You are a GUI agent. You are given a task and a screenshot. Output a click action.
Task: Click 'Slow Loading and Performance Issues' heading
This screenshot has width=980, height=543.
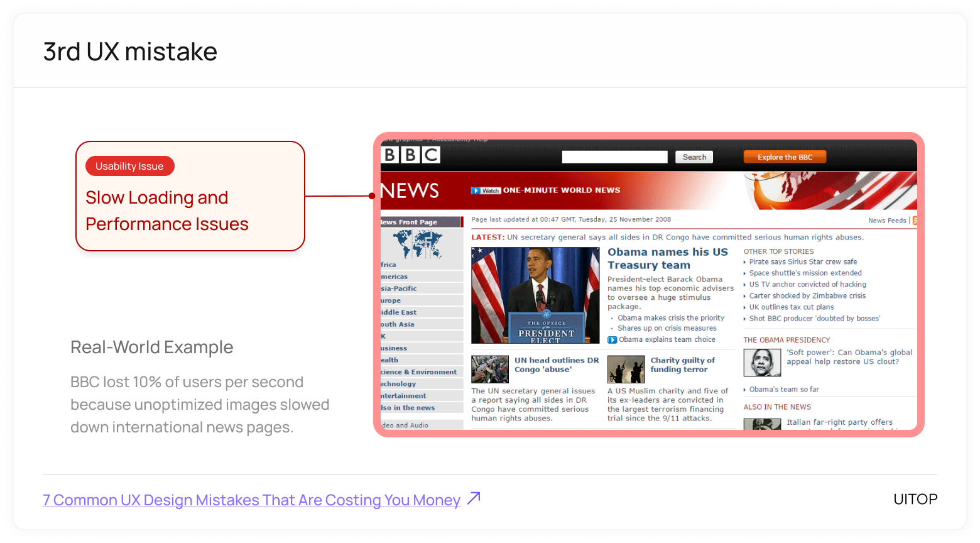(167, 211)
